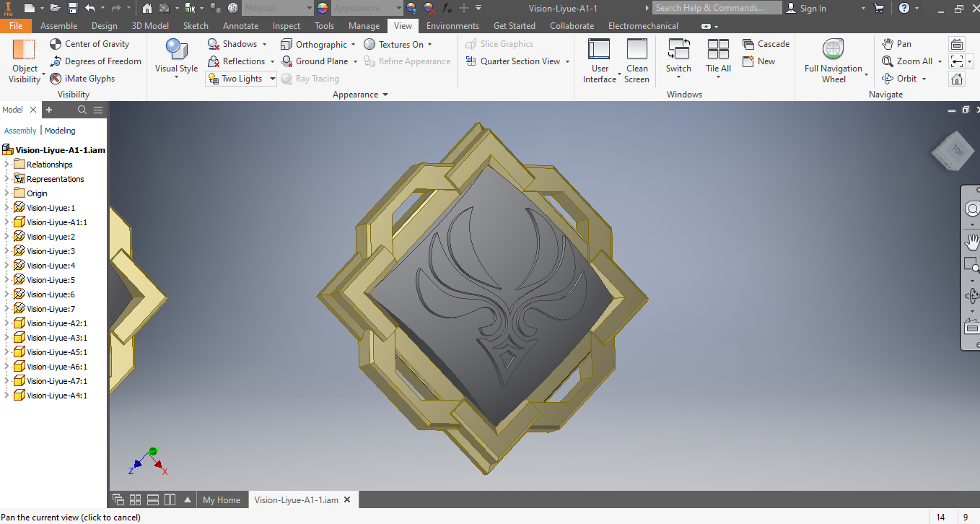
Task: Open the Object Visibility tool
Action: point(25,61)
